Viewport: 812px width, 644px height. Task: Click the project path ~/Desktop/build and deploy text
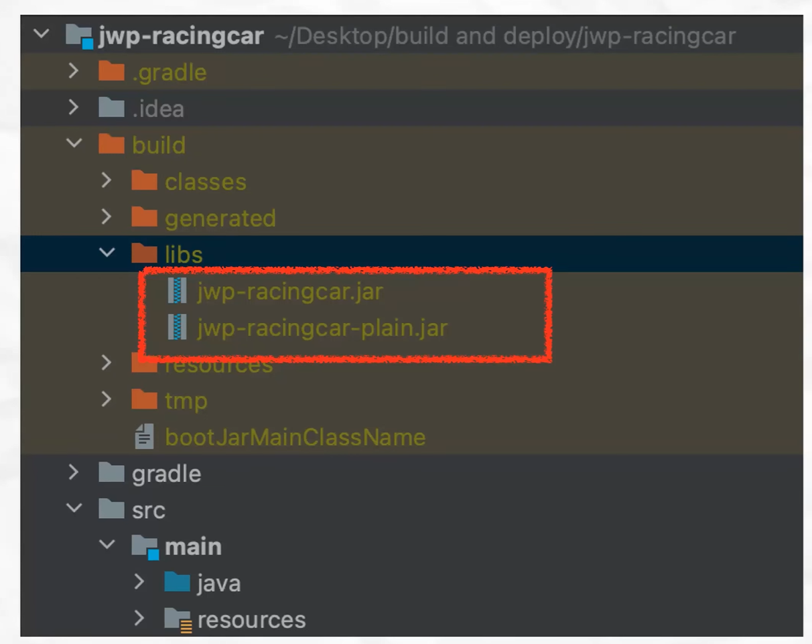[505, 36]
